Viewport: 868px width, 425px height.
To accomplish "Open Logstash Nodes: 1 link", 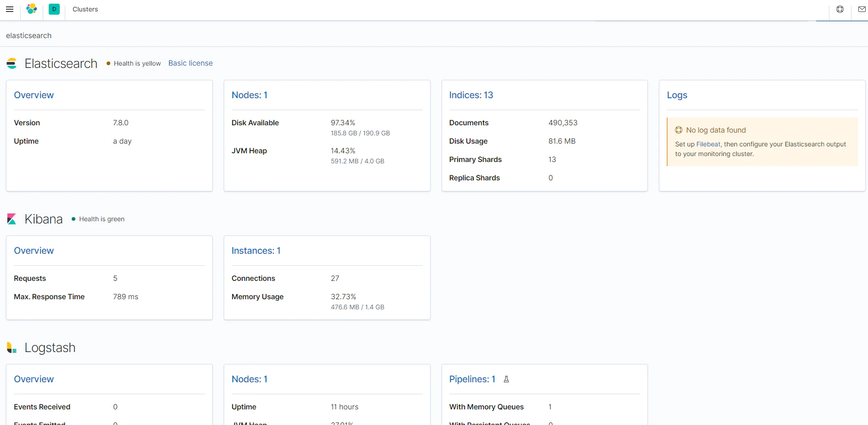I will tap(250, 379).
